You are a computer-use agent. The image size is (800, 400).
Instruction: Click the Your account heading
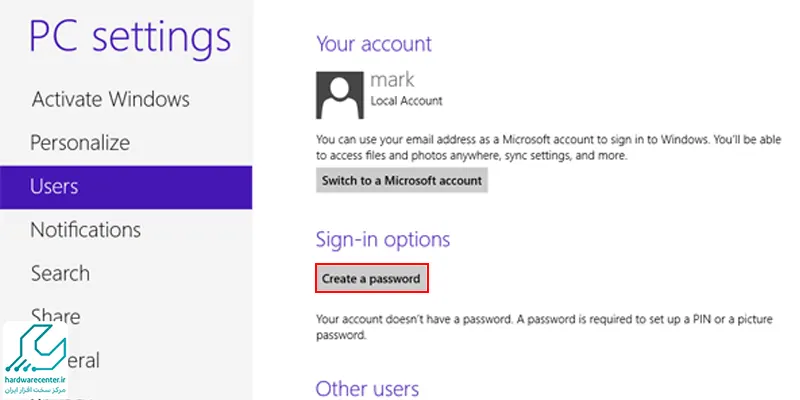[374, 43]
